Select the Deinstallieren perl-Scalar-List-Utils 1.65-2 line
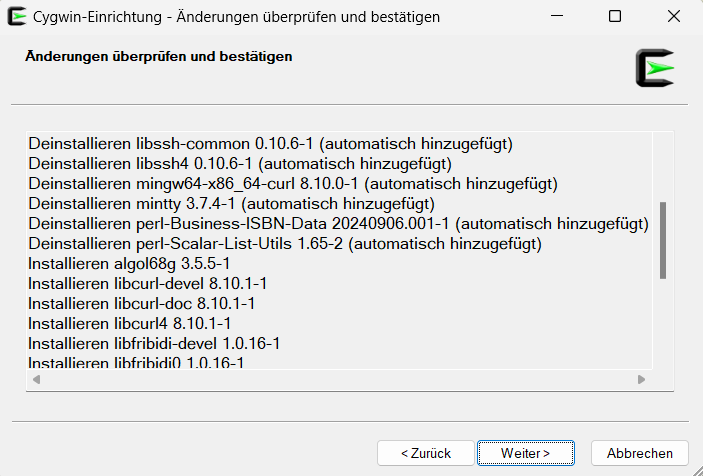The height and width of the screenshot is (476, 703). (285, 244)
